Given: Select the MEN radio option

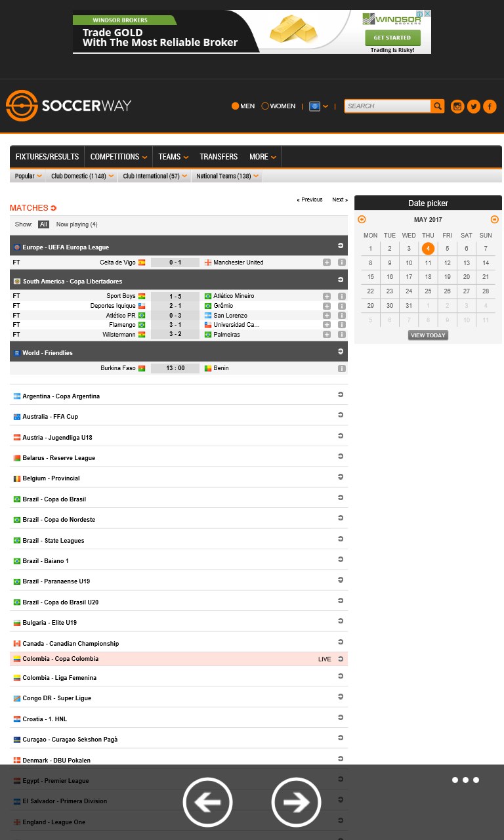Looking at the screenshot, I should [243, 106].
